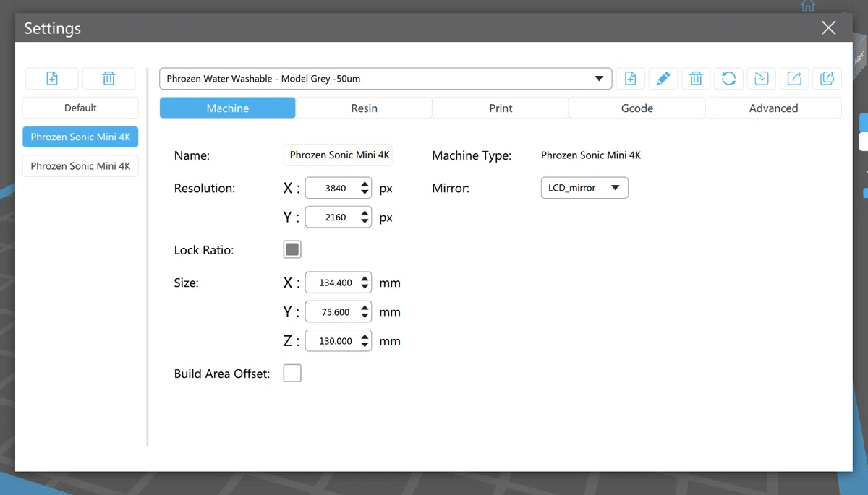868x495 pixels.
Task: Click the Machine Type value text
Action: (591, 155)
